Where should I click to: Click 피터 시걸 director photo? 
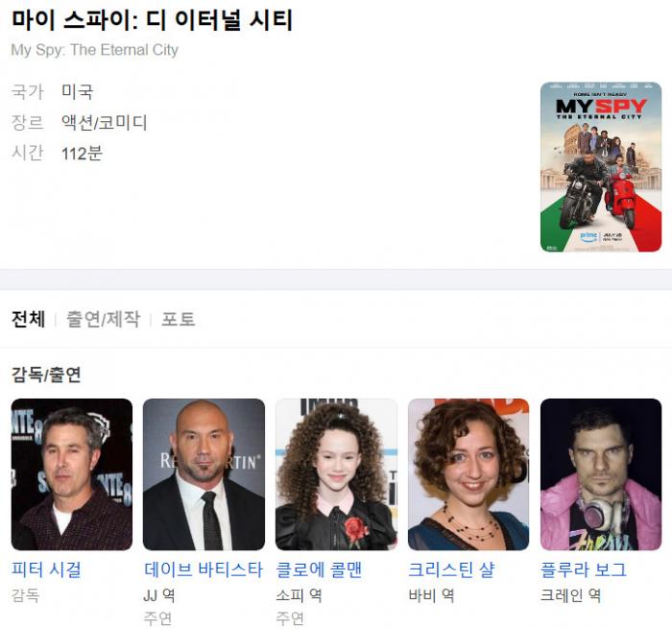[72, 474]
